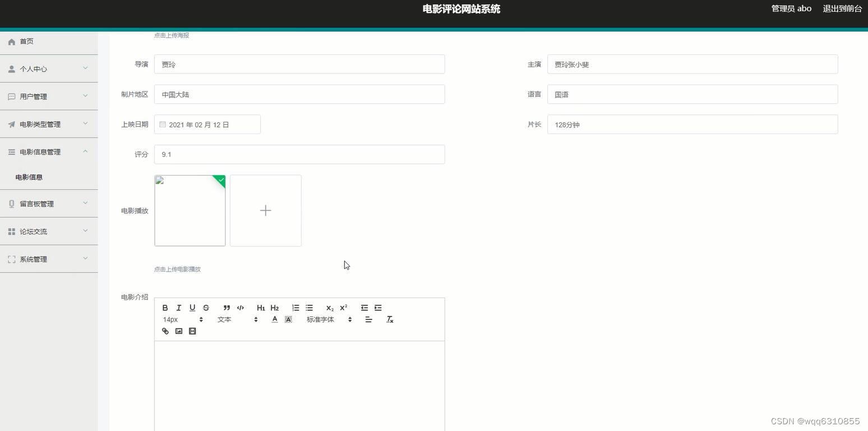Insert a bulleted list
Screen dimensions: 868x431
coord(309,308)
